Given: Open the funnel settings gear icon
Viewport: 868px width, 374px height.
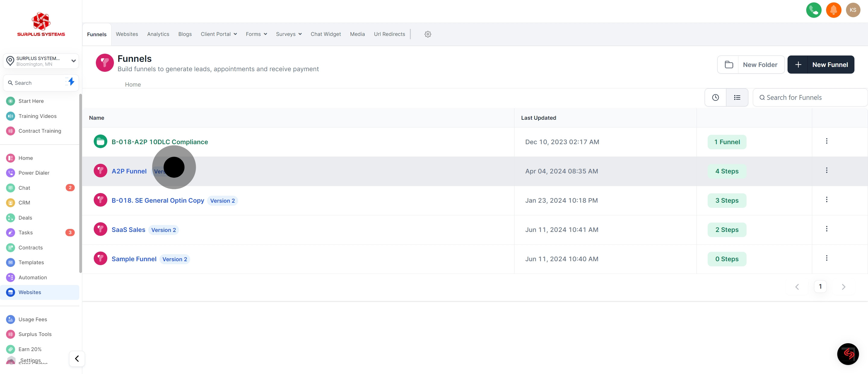Looking at the screenshot, I should pos(428,34).
